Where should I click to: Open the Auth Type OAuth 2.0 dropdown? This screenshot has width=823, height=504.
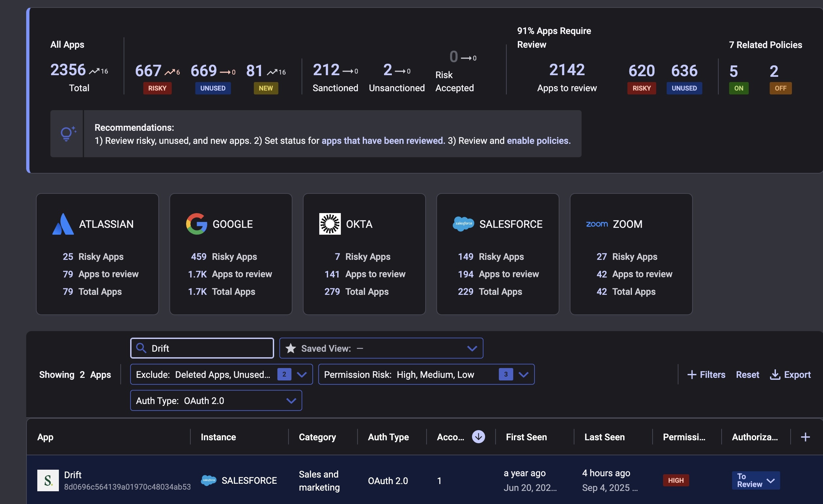[216, 400]
